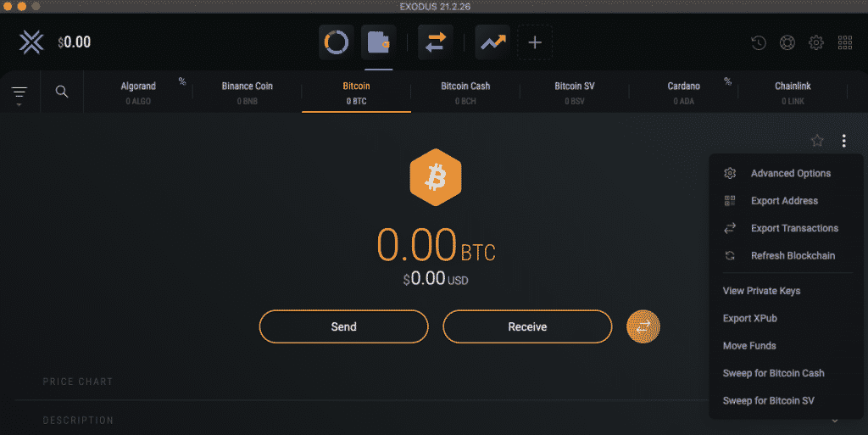Open the apps grid icon
868x435 pixels.
coord(845,42)
